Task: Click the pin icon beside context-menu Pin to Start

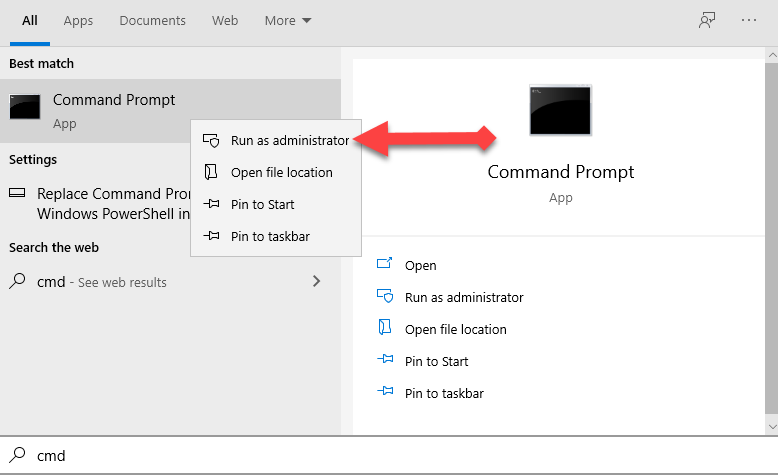Action: point(211,205)
